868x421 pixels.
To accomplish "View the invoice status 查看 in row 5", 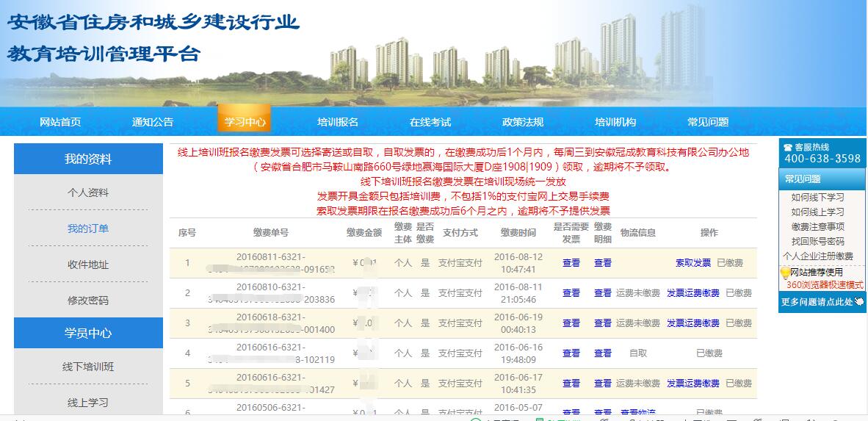I will coord(571,384).
